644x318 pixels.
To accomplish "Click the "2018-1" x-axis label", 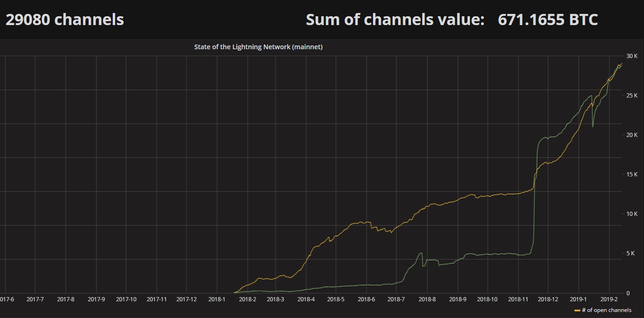I will 217,299.
